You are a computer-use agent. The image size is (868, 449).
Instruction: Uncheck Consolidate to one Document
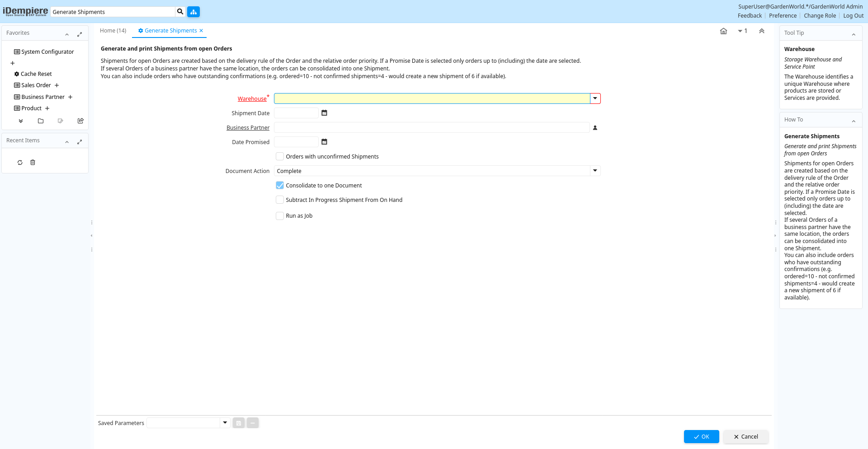pos(280,185)
